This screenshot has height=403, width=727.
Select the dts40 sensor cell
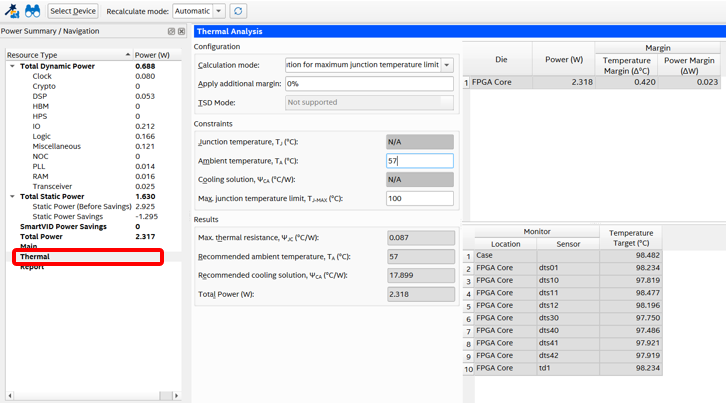[x=568, y=331]
